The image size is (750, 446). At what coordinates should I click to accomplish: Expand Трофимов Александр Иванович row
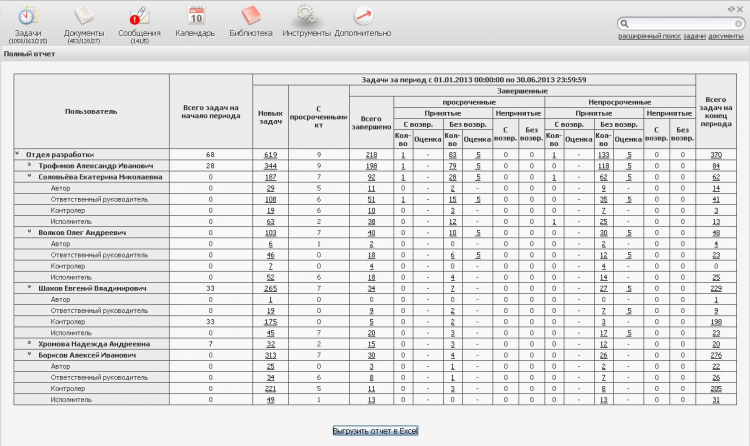29,165
